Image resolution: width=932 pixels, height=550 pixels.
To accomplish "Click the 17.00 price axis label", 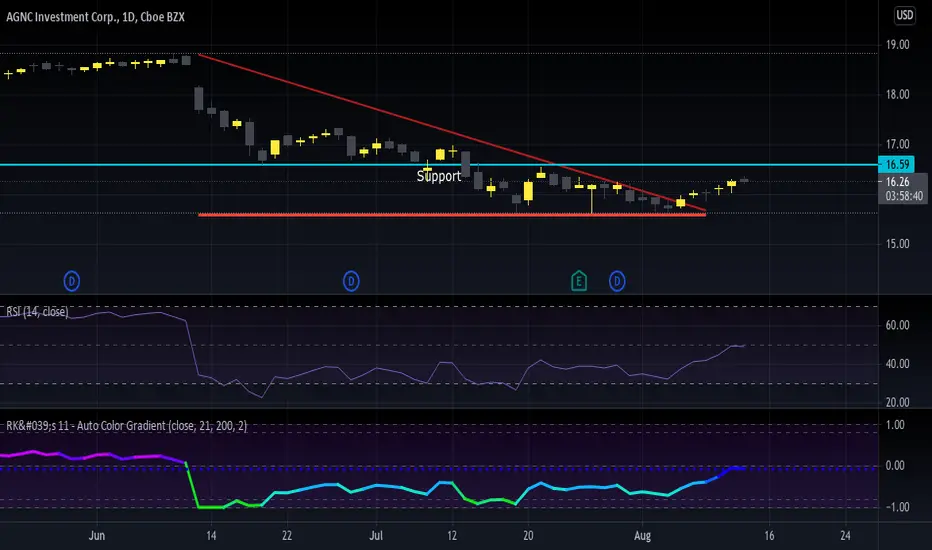I will click(x=898, y=144).
